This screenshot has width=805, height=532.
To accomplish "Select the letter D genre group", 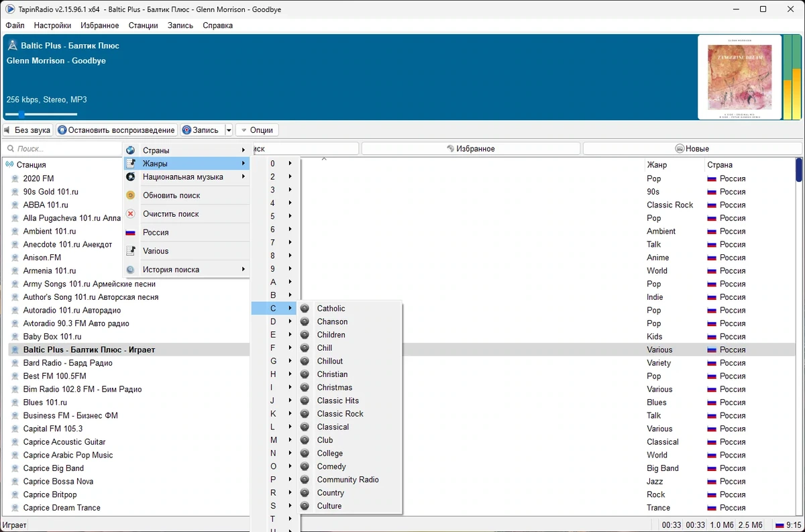I will pyautogui.click(x=275, y=321).
